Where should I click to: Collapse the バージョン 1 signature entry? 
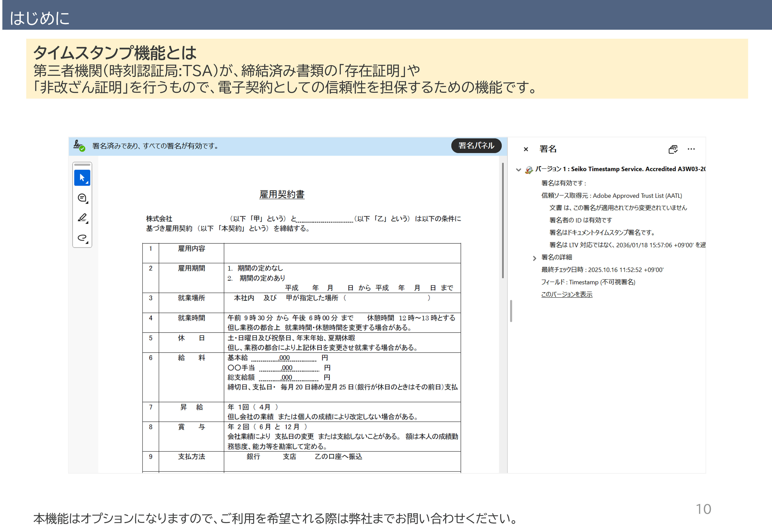coord(518,170)
